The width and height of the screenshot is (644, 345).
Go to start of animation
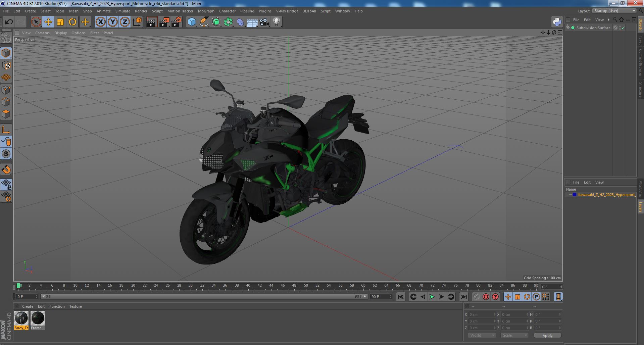point(400,297)
